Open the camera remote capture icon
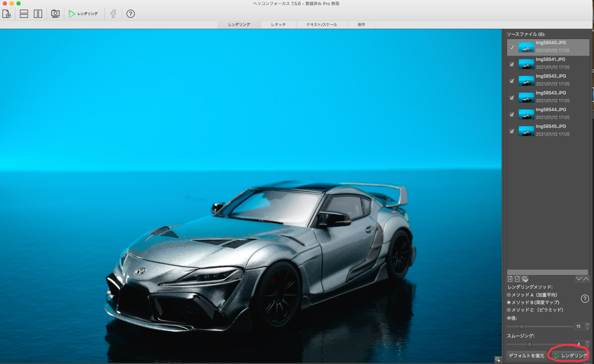 coord(55,14)
